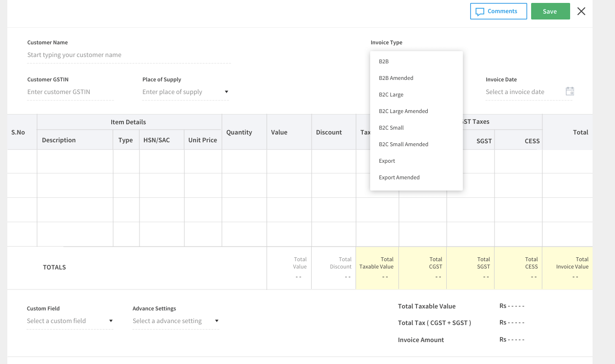Click the Advance Settings dropdown arrow
The height and width of the screenshot is (364, 615).
pos(217,321)
